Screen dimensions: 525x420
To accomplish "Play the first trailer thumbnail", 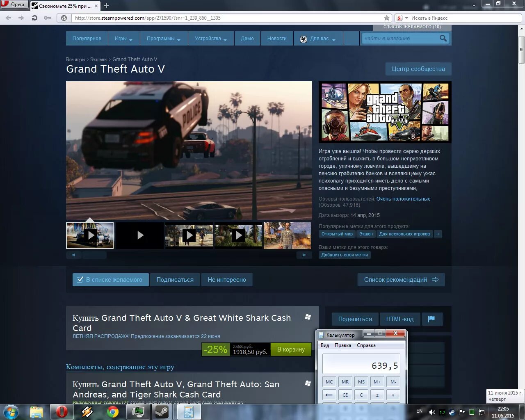I will click(x=90, y=235).
